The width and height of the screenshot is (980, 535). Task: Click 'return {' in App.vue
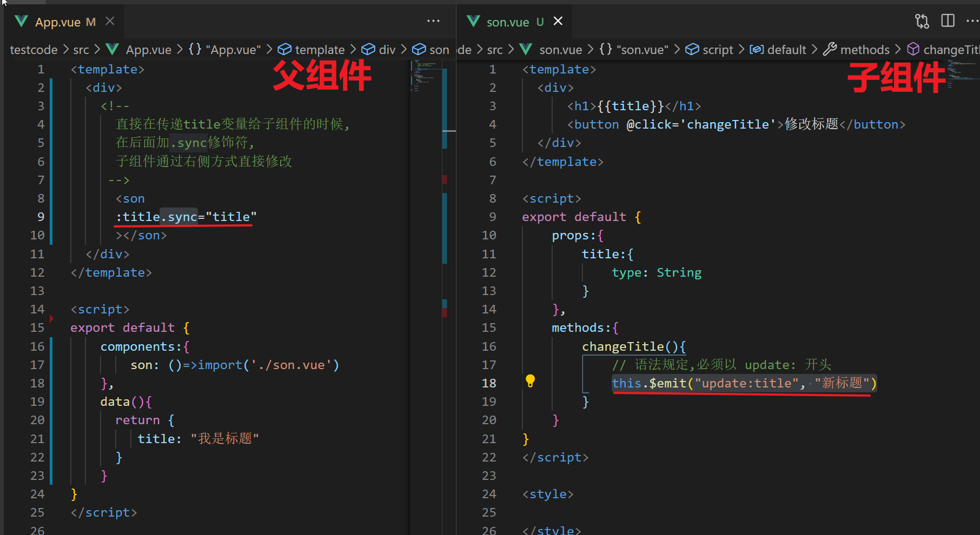(x=145, y=420)
